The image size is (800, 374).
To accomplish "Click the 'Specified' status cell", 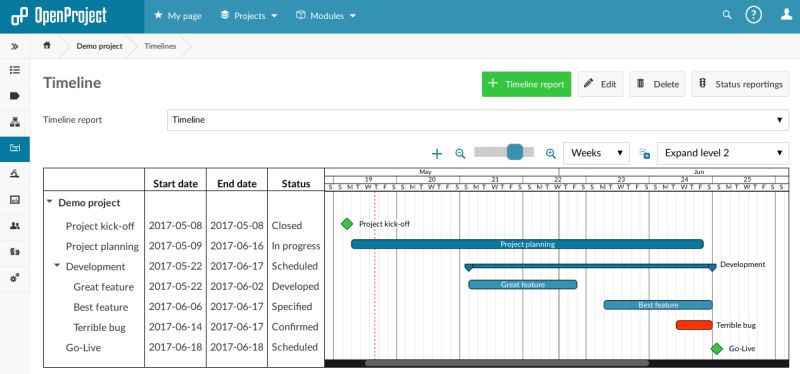I will pyautogui.click(x=292, y=307).
